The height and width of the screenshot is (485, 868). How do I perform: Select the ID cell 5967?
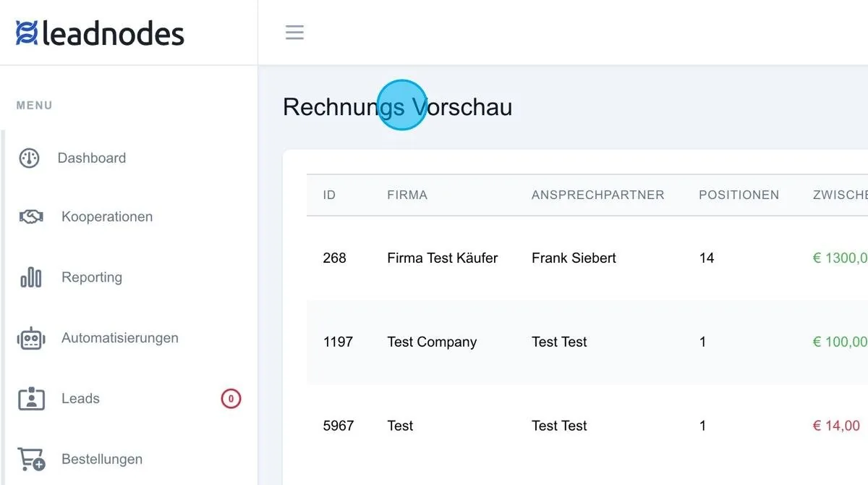pyautogui.click(x=339, y=426)
